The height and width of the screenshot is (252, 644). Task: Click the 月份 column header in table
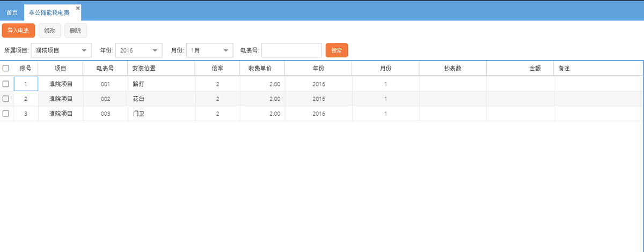point(385,69)
